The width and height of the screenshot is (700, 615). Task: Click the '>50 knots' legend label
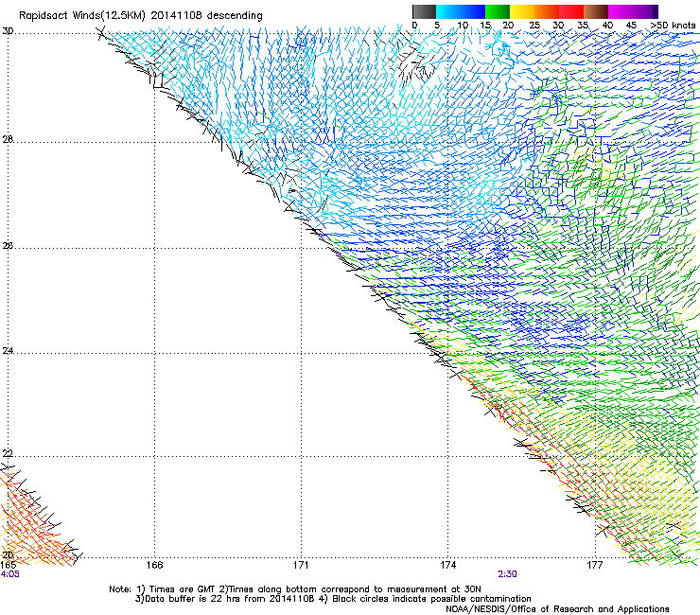pyautogui.click(x=673, y=25)
